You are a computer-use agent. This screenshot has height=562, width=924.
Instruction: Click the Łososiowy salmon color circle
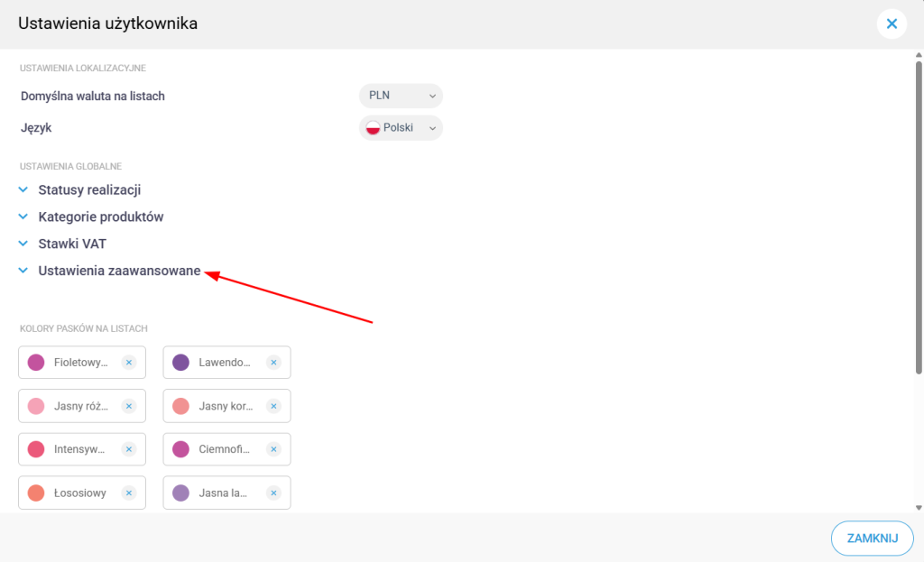[x=36, y=493]
